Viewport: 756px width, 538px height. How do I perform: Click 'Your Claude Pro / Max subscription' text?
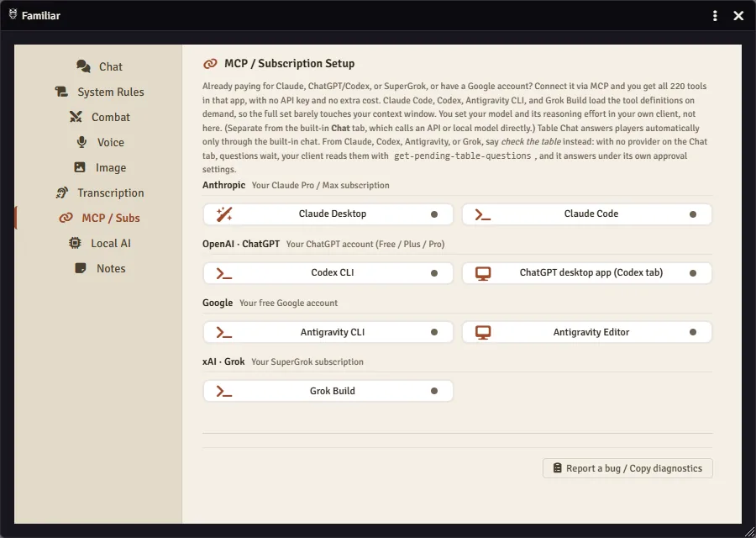(320, 185)
